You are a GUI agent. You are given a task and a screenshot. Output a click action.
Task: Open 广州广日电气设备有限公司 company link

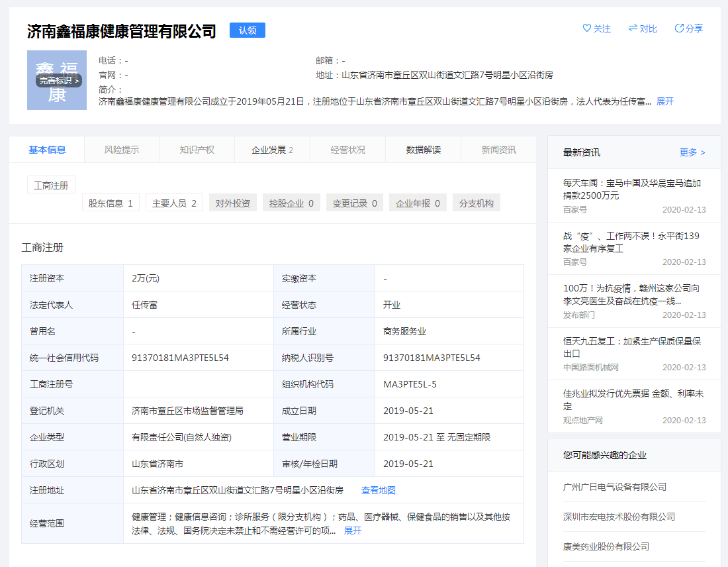coord(615,487)
